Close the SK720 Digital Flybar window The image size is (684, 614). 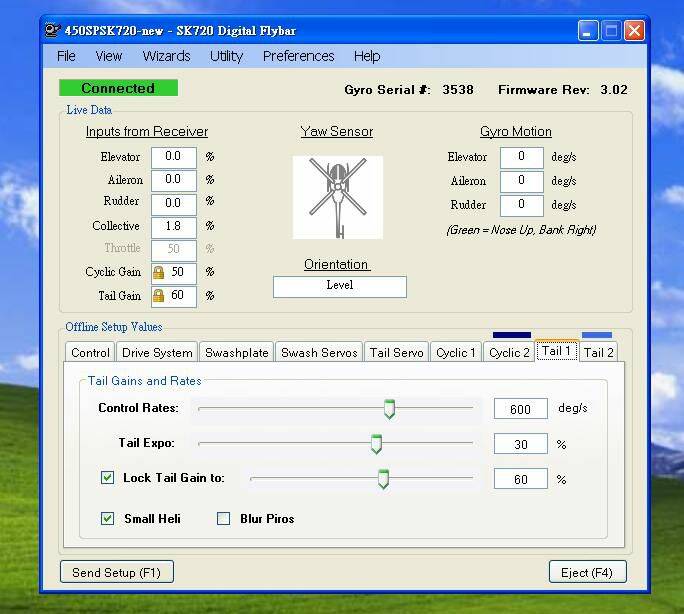click(x=634, y=31)
